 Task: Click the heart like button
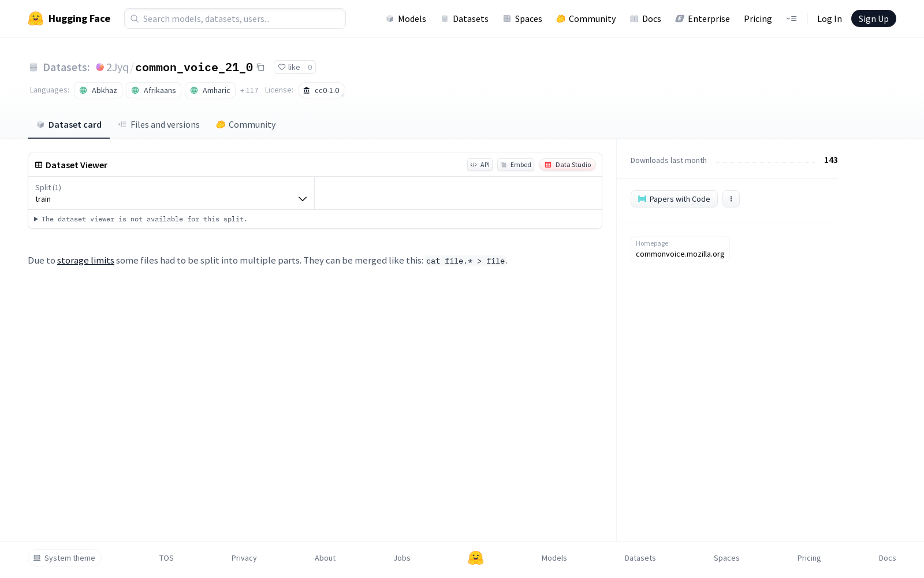click(x=289, y=67)
